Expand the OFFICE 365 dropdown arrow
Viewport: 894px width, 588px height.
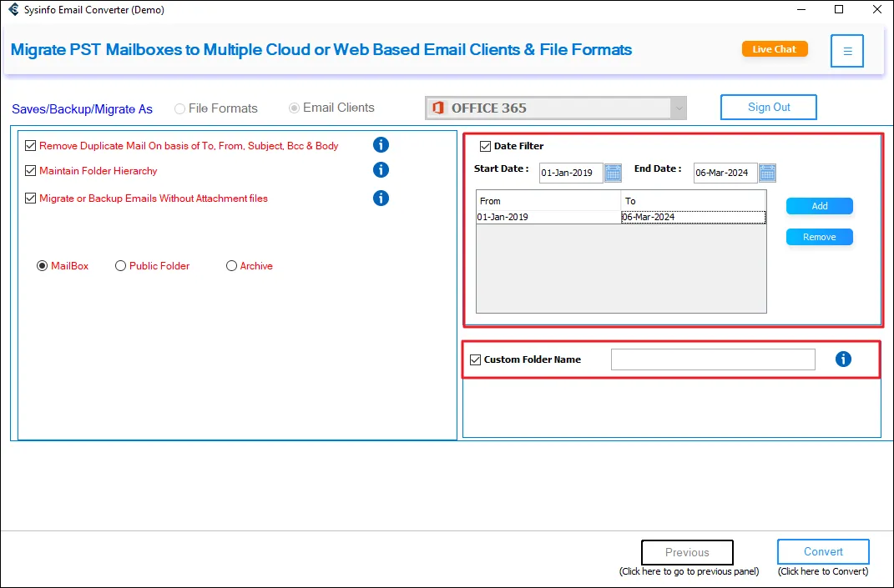679,108
